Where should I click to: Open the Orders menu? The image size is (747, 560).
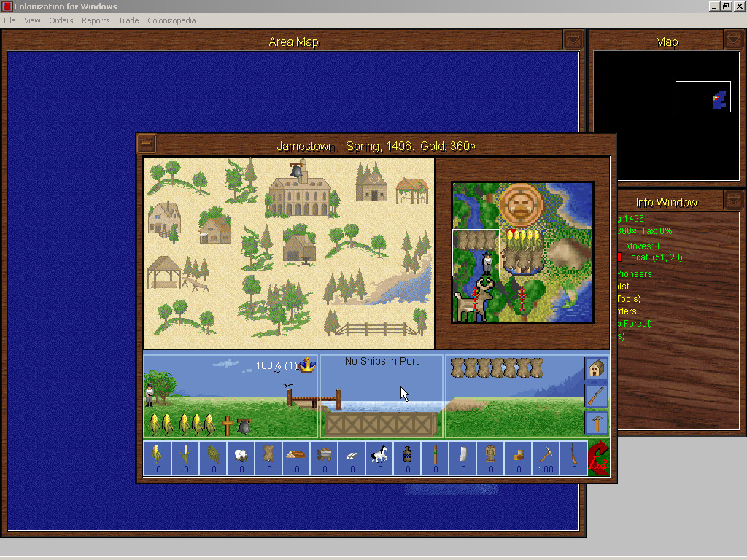pos(61,20)
